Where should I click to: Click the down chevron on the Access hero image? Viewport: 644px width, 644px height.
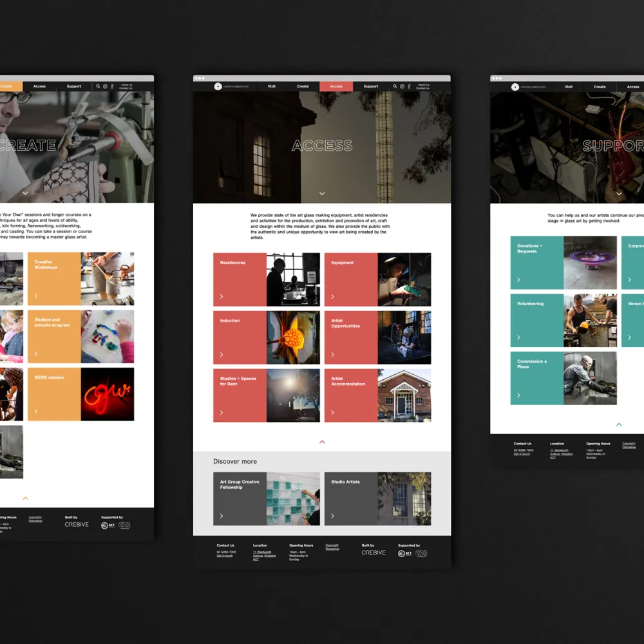click(x=322, y=193)
